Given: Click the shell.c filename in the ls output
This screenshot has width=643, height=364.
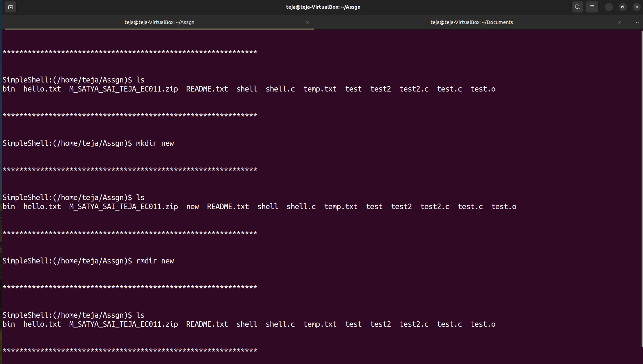Looking at the screenshot, I should 280,89.
